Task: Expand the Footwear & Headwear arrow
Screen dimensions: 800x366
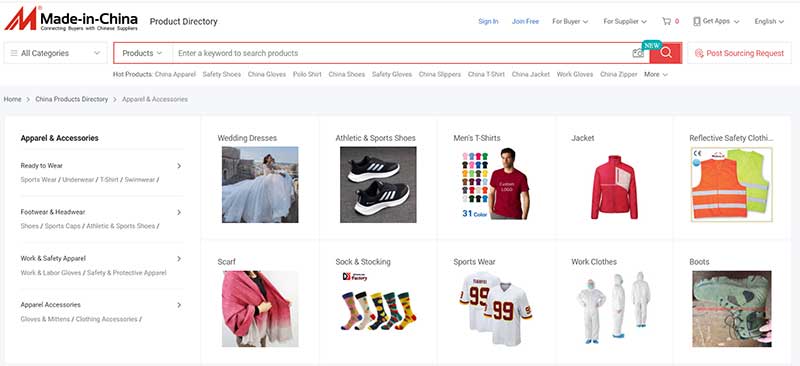Action: [x=179, y=212]
